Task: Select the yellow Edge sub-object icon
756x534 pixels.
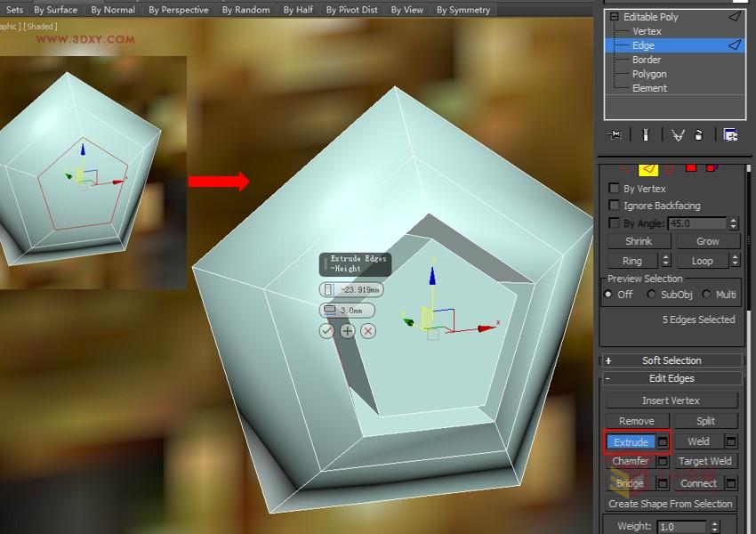Action: (647, 168)
